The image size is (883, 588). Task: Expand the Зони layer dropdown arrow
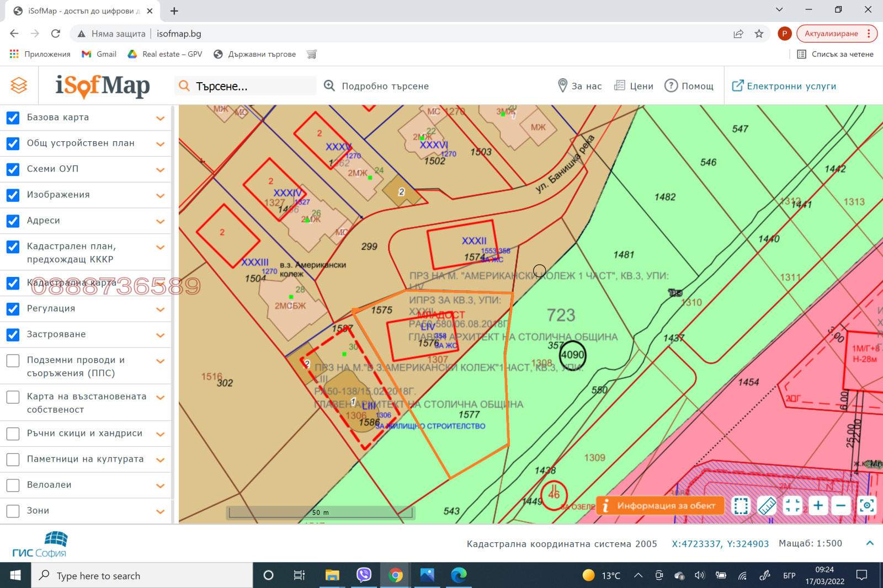click(x=161, y=511)
